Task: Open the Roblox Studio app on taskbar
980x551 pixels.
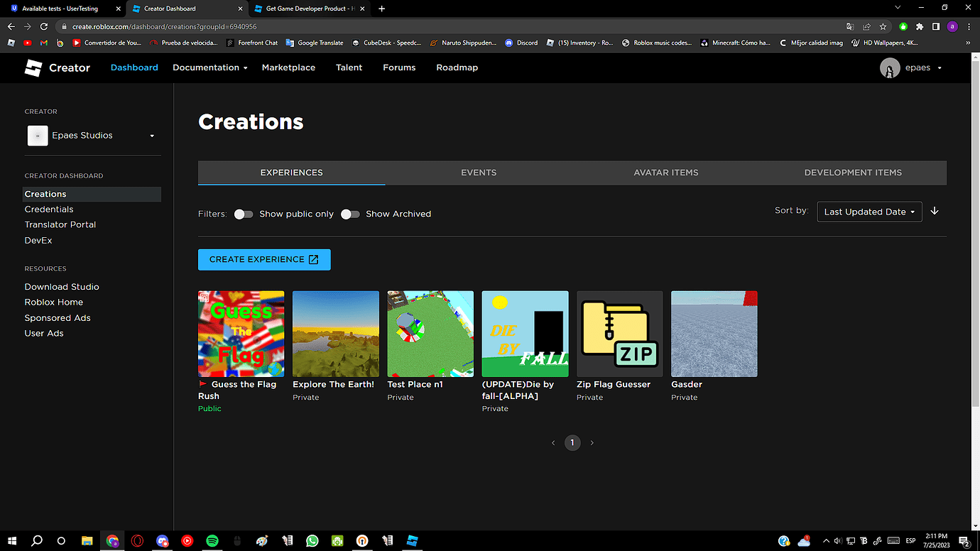Action: click(x=412, y=540)
